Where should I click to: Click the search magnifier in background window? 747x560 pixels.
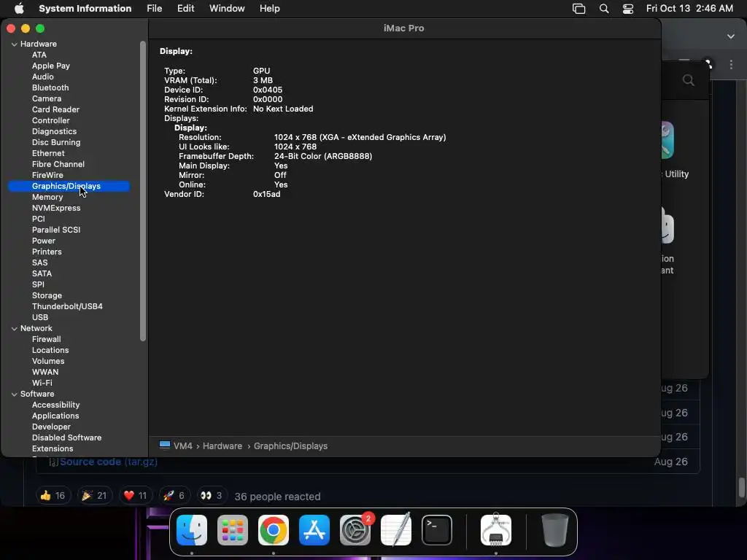pos(689,80)
